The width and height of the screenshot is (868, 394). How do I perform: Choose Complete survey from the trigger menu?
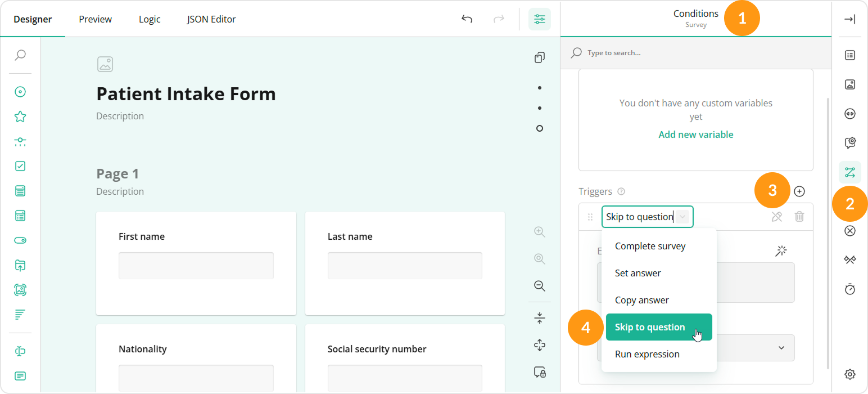point(650,245)
